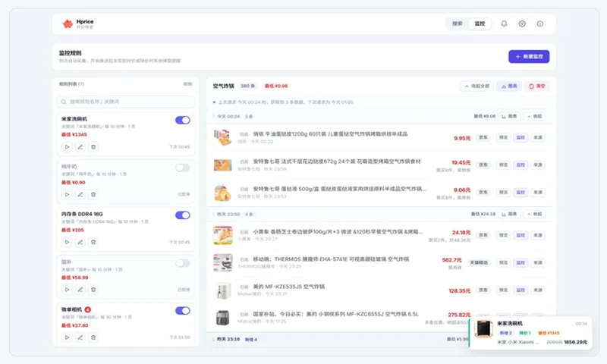Viewport: 607px width, 364px height.
Task: Switch to the 监控 tab in header
Action: pyautogui.click(x=480, y=24)
